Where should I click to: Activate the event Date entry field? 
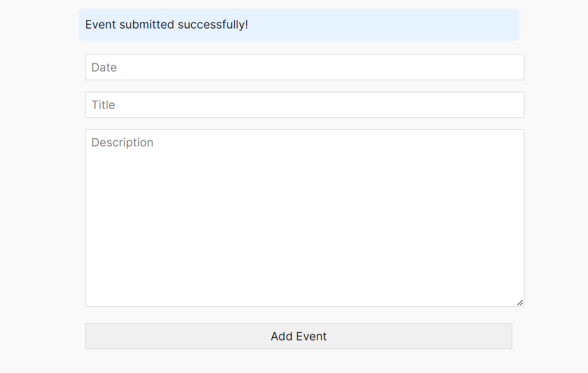click(305, 67)
